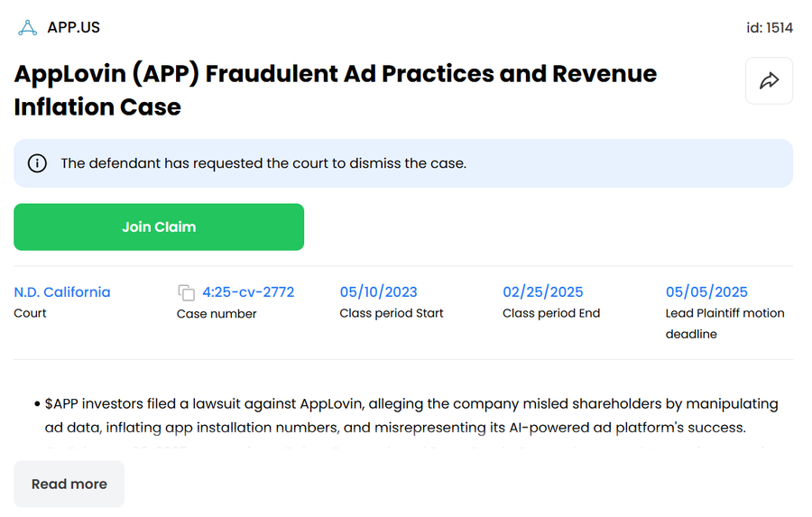Screen dimensions: 812x517
Task: Expand description with Read more button
Action: pyautogui.click(x=69, y=484)
